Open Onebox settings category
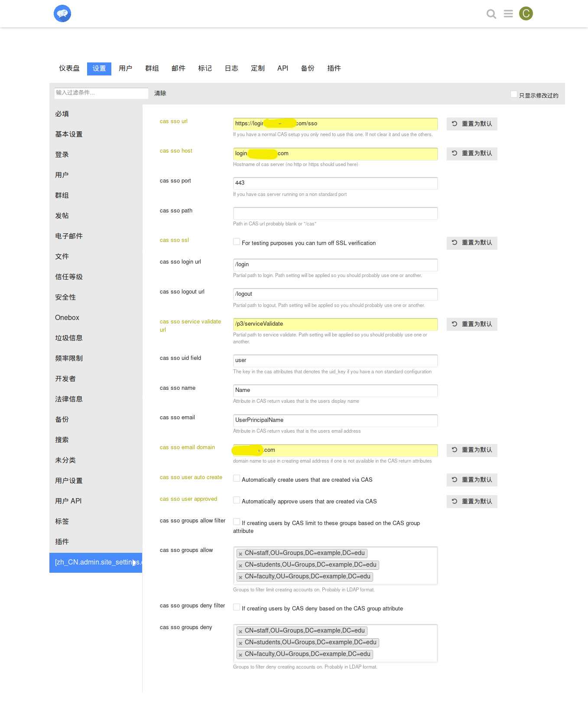The image size is (588, 718). tap(67, 318)
